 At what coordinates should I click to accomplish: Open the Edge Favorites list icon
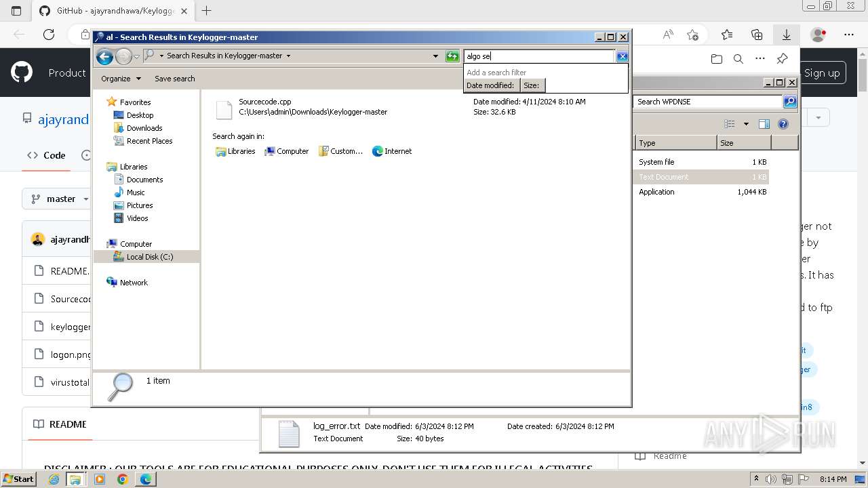(x=727, y=35)
